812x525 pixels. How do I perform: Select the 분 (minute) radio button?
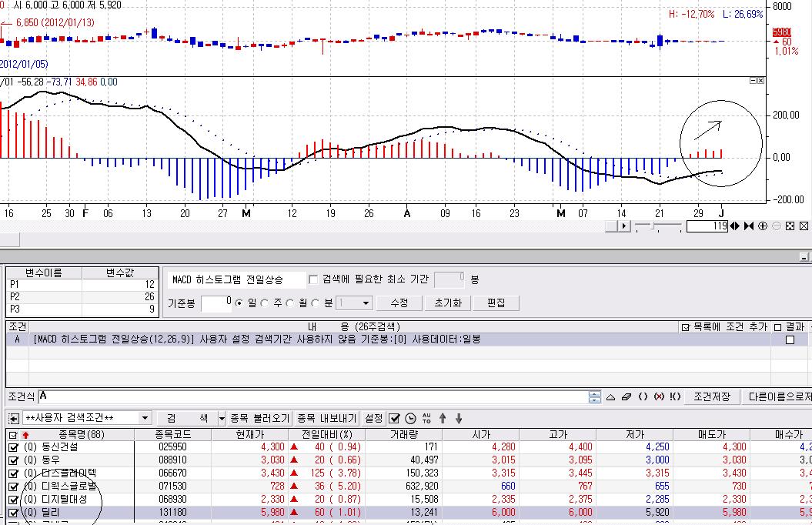pos(315,303)
